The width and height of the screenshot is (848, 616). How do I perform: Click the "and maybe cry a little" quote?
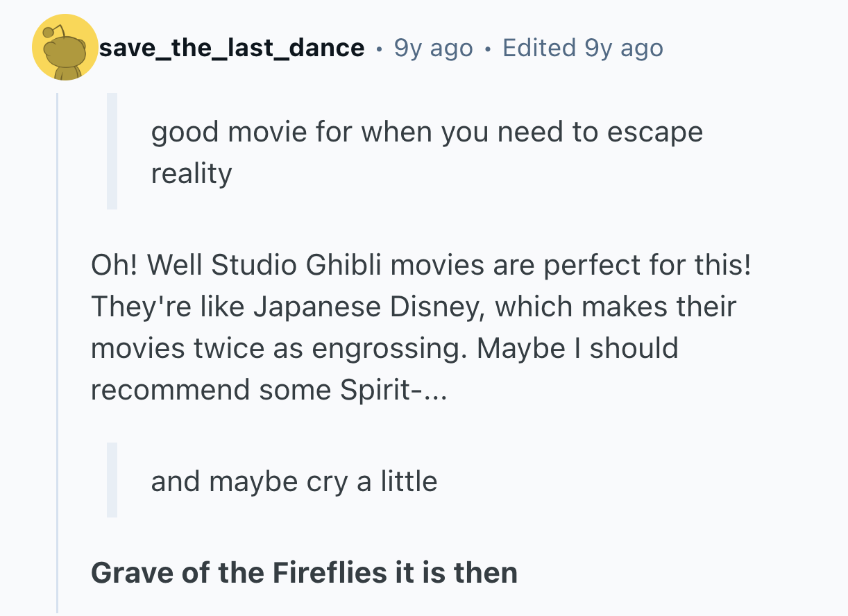click(294, 481)
